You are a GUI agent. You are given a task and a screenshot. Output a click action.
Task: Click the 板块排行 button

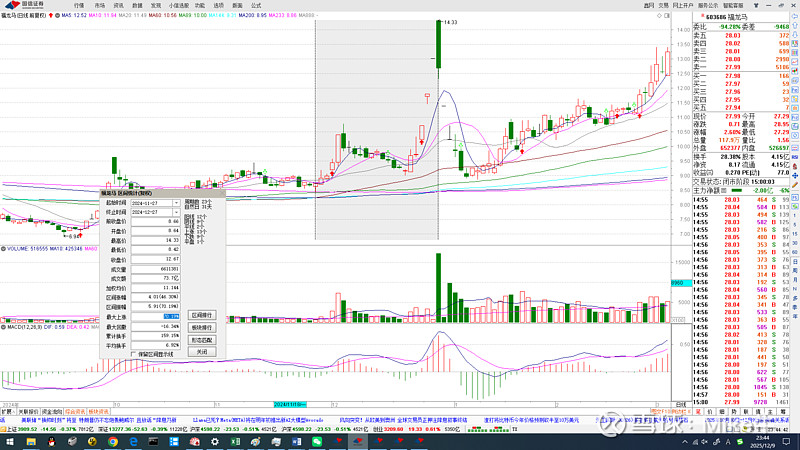point(202,327)
